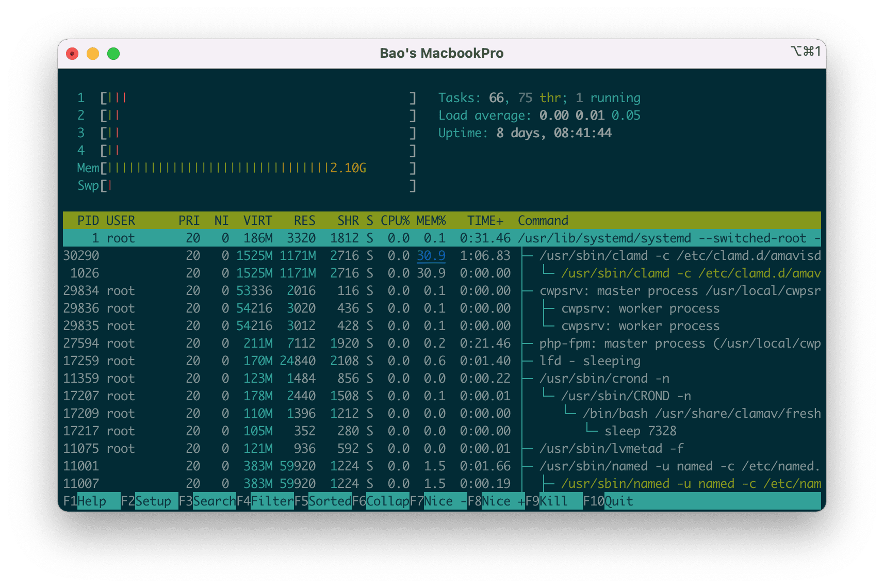Select the systemd process row PID 1

[442, 238]
